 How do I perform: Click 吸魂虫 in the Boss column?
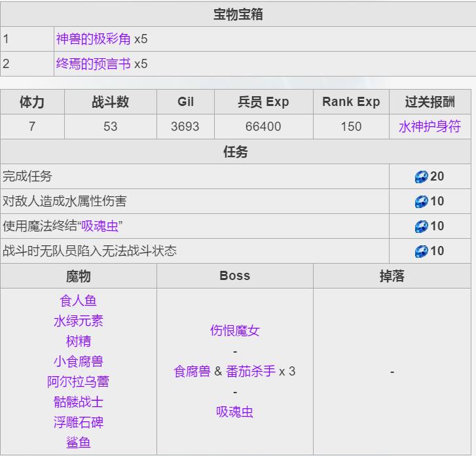coord(234,412)
